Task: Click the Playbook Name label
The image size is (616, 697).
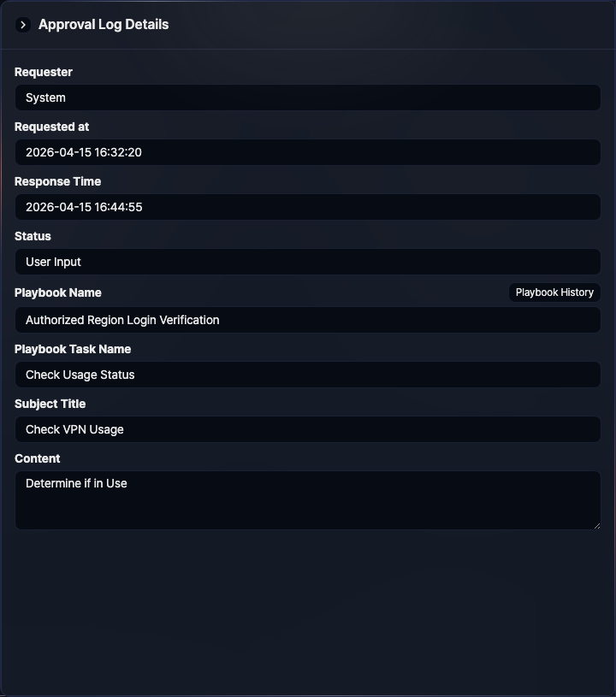Action: 57,292
